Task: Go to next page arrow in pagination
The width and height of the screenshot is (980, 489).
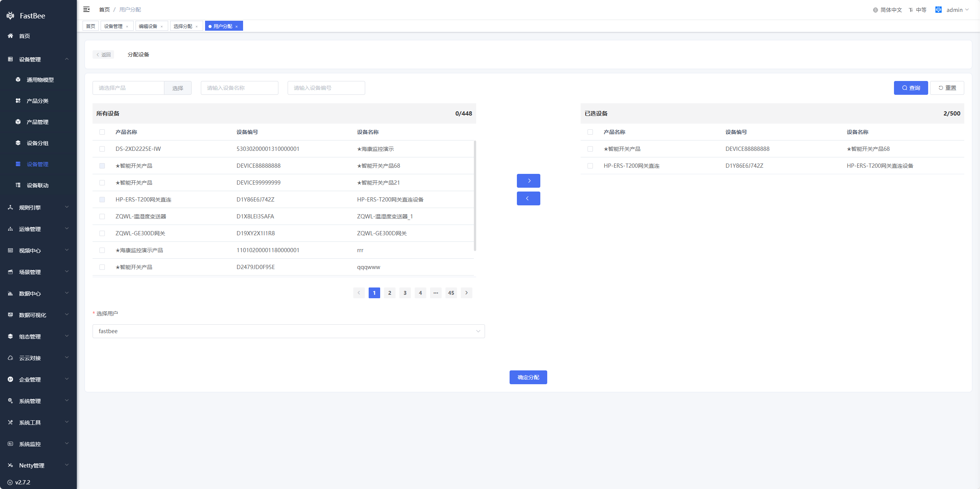Action: tap(467, 293)
